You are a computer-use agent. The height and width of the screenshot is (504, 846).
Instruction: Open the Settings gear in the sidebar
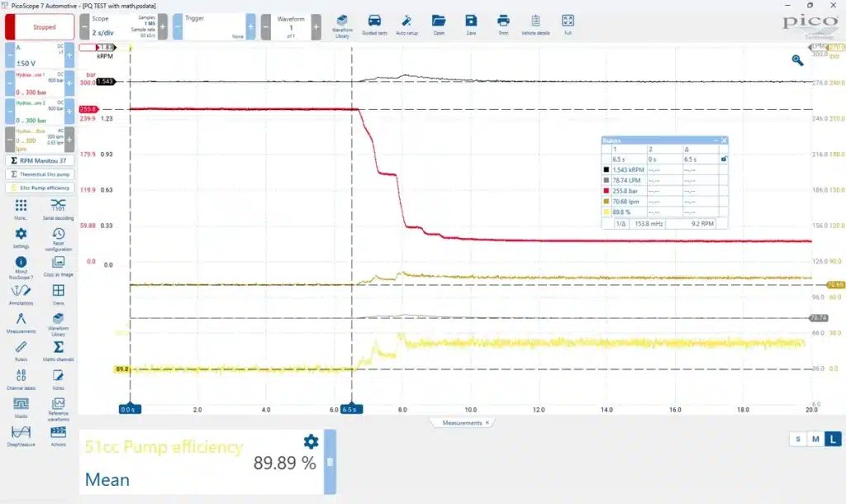[21, 237]
